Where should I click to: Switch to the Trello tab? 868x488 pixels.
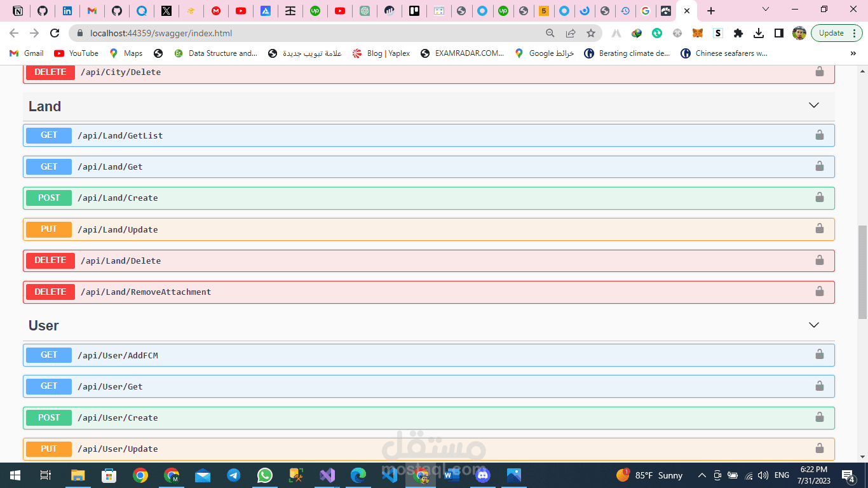coord(414,11)
